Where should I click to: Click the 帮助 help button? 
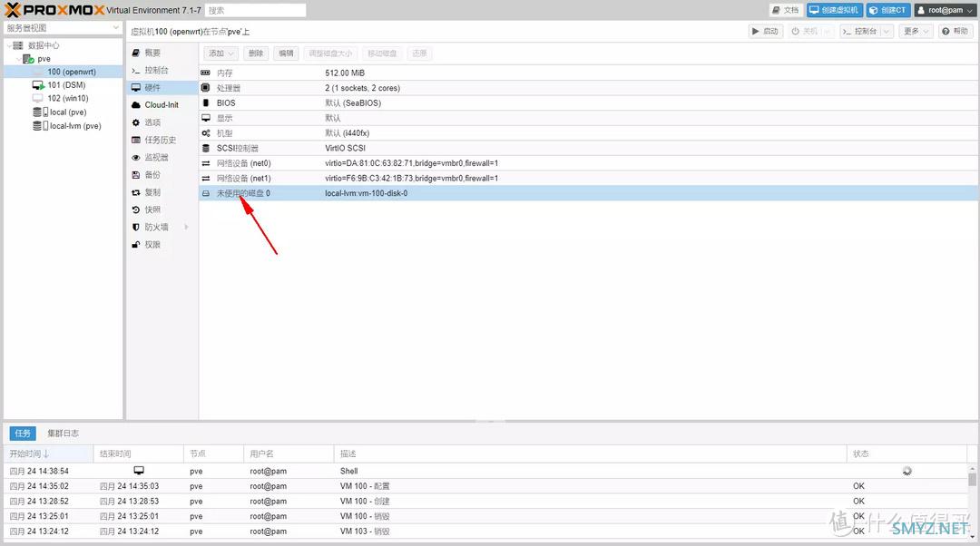coord(955,31)
